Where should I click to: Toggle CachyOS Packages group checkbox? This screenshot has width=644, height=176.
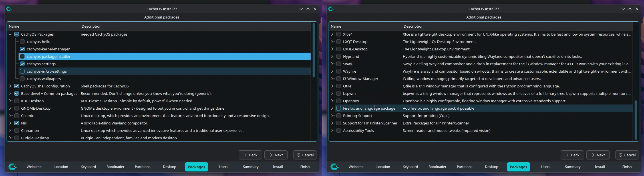tap(17, 34)
